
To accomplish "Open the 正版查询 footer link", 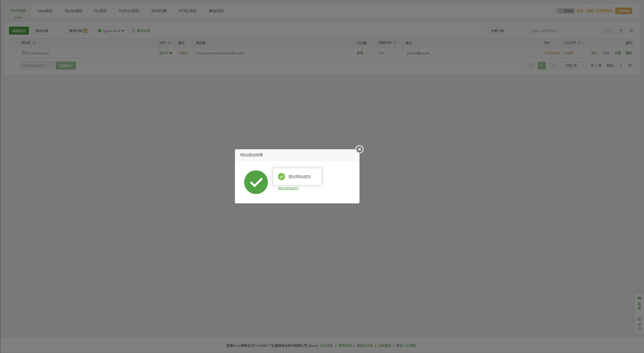I will [384, 346].
